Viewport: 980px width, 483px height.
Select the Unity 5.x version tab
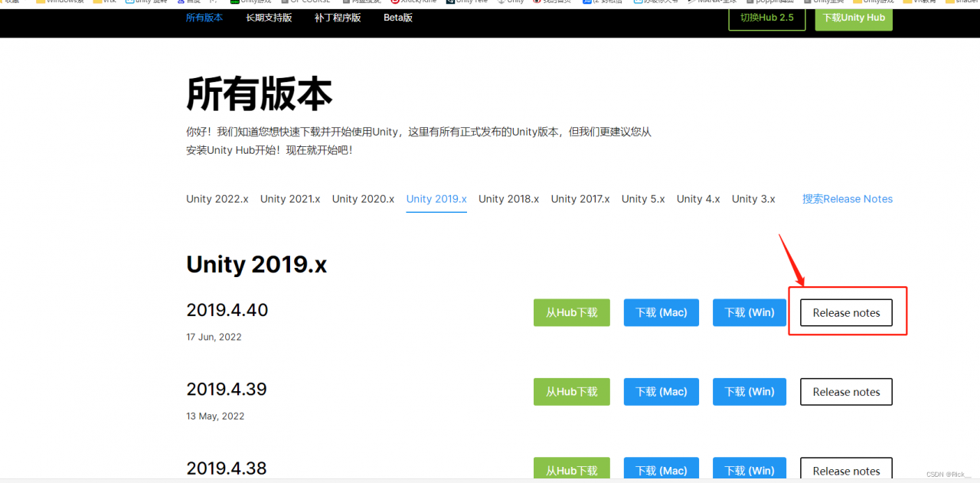(643, 199)
